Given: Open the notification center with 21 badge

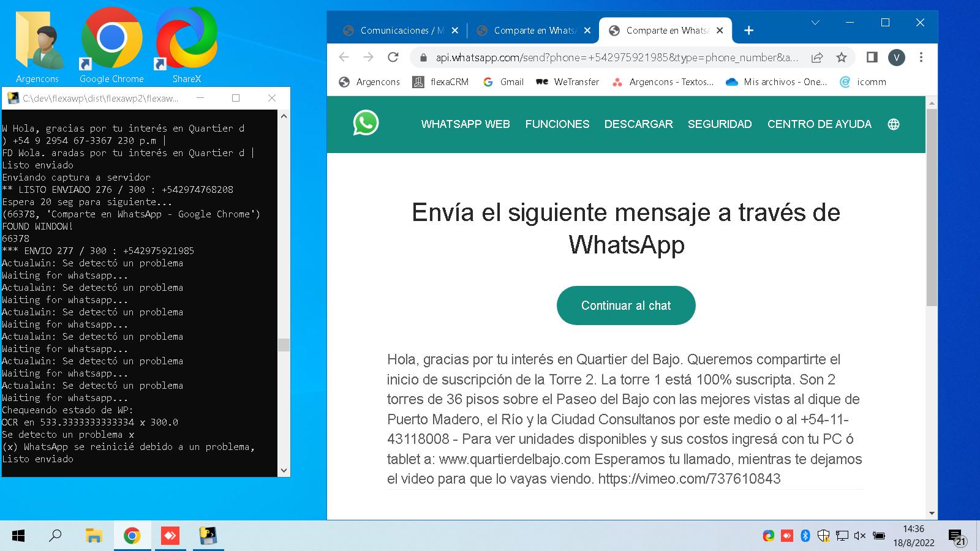Looking at the screenshot, I should 958,537.
